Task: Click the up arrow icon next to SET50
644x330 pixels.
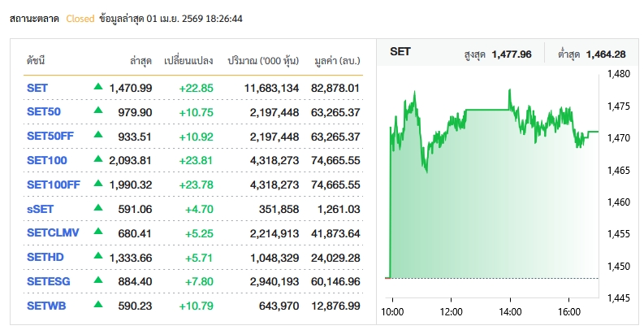Action: coord(98,111)
